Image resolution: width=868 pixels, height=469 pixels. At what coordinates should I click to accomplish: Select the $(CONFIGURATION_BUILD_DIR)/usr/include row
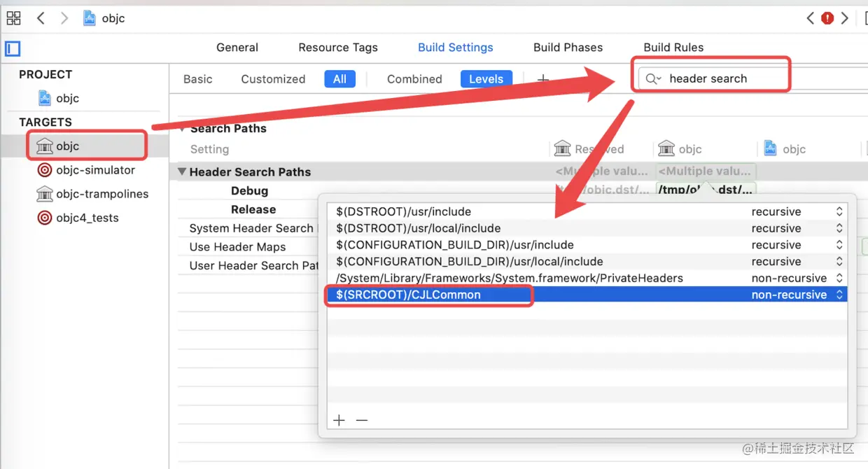tap(587, 245)
